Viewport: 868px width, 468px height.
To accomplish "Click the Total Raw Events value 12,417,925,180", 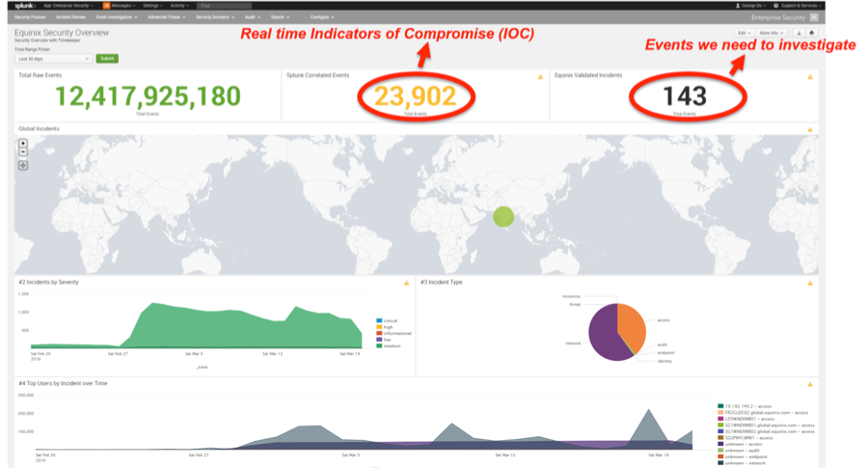I will tap(148, 96).
